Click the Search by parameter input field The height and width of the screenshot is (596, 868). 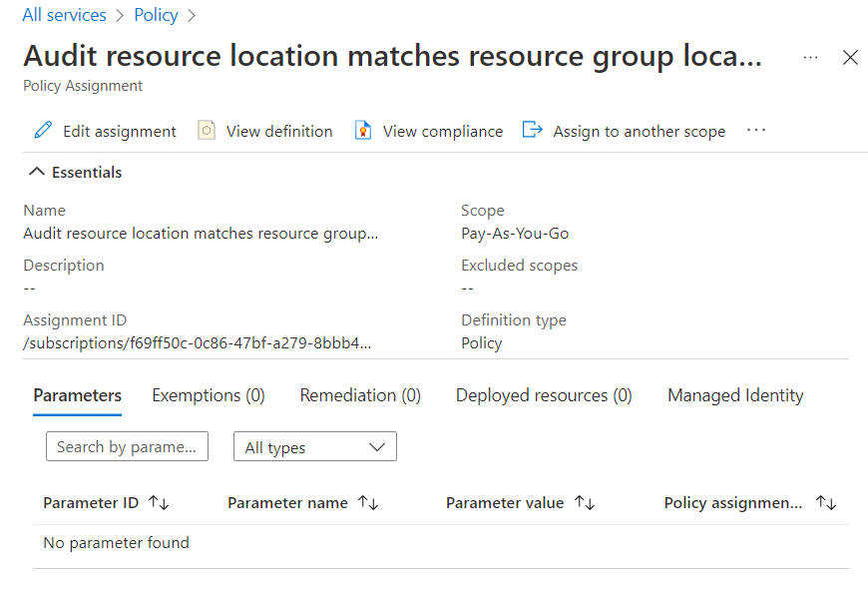coord(127,447)
